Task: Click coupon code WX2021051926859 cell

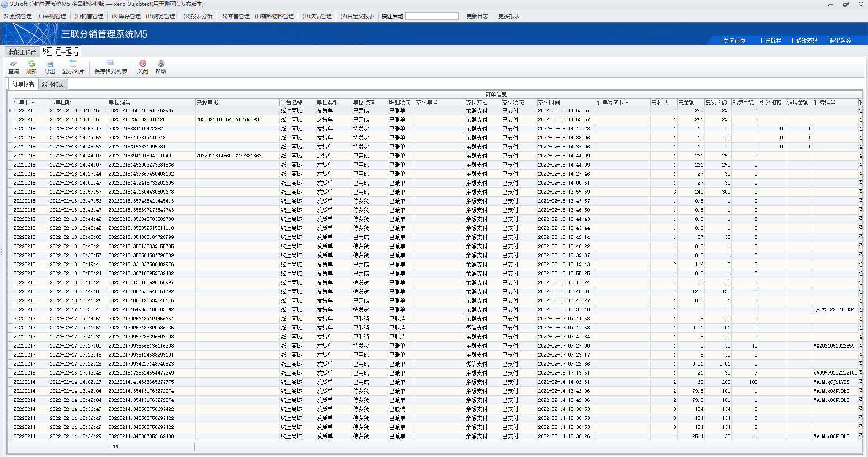Action: click(835, 346)
